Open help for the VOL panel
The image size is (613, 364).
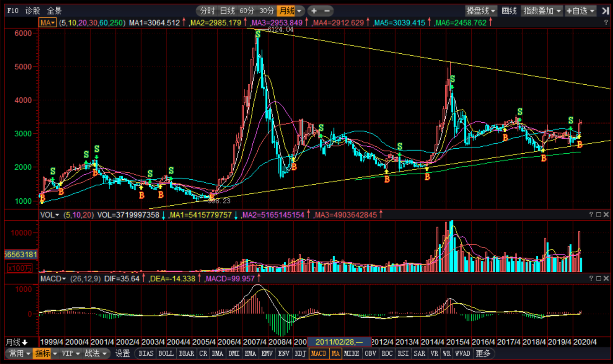(x=591, y=214)
